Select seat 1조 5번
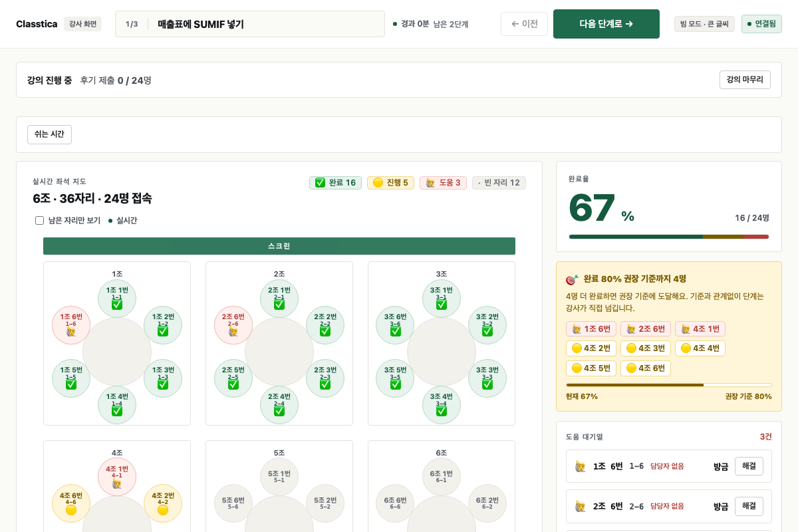Viewport: 798px width, 532px height. pyautogui.click(x=71, y=378)
